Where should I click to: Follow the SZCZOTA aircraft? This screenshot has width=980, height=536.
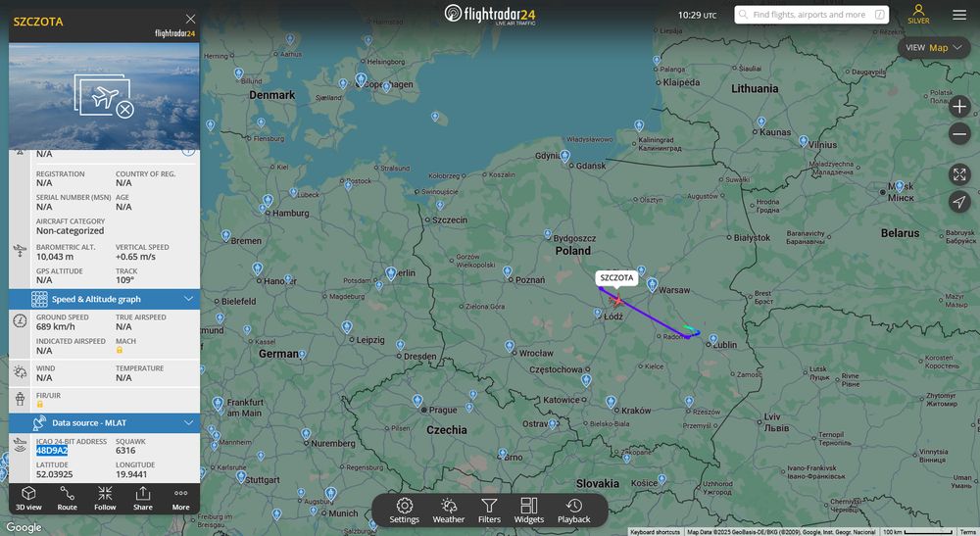105,499
